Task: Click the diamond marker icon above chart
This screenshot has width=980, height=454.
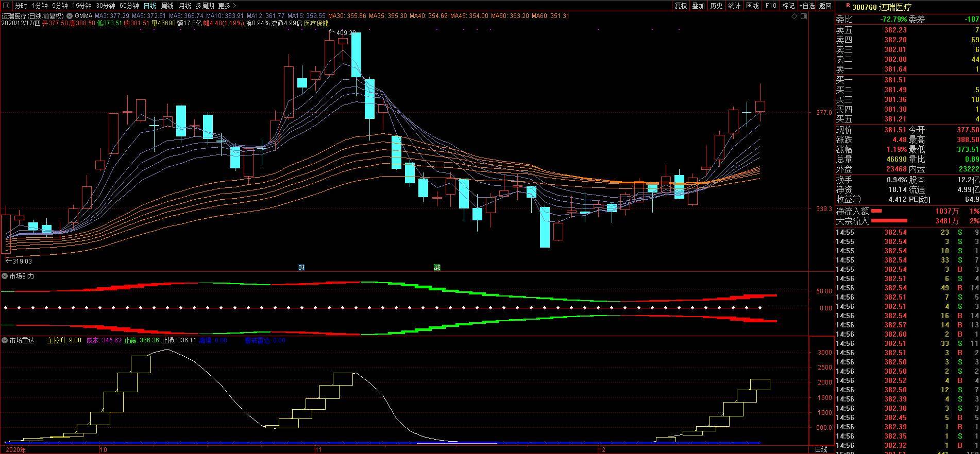Action: pyautogui.click(x=795, y=16)
